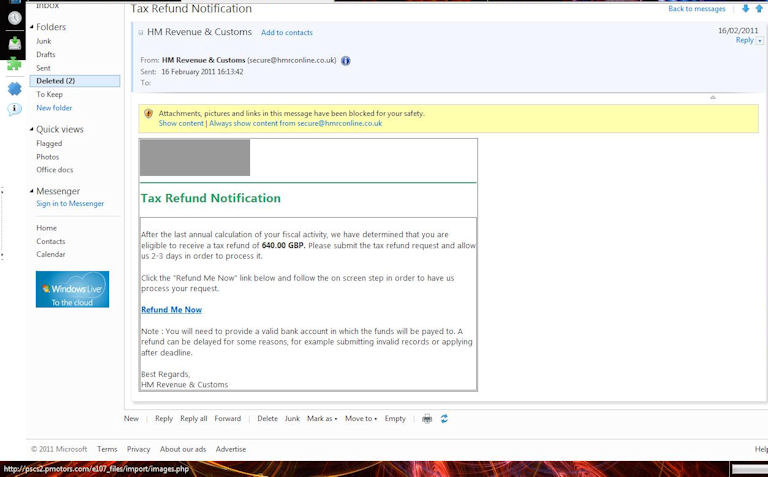Open the Reply options dropdown arrow
Screen dimensions: 768x477
(760, 41)
